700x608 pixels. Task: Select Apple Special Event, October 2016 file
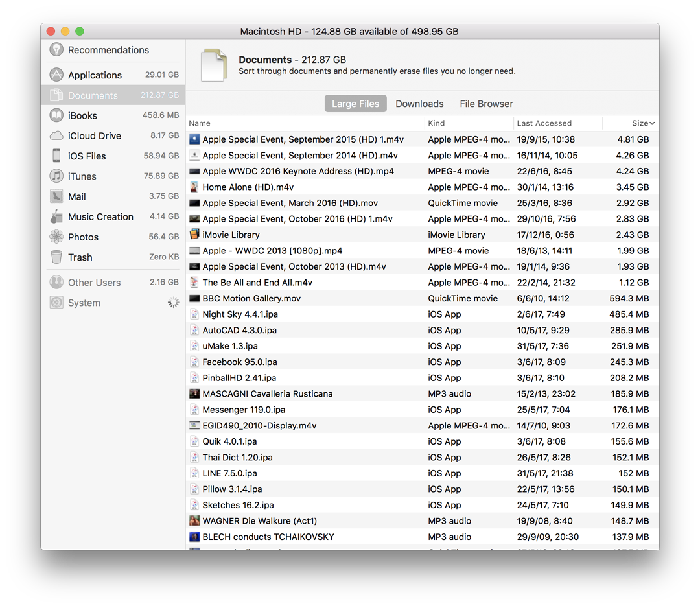tap(423, 218)
